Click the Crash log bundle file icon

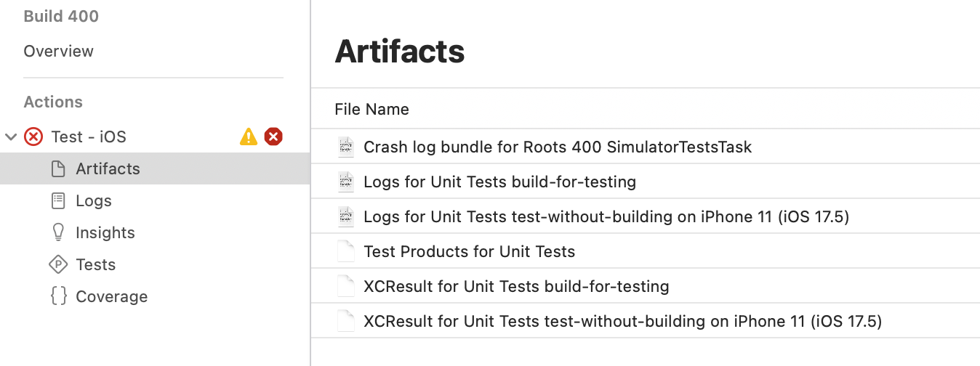point(346,147)
